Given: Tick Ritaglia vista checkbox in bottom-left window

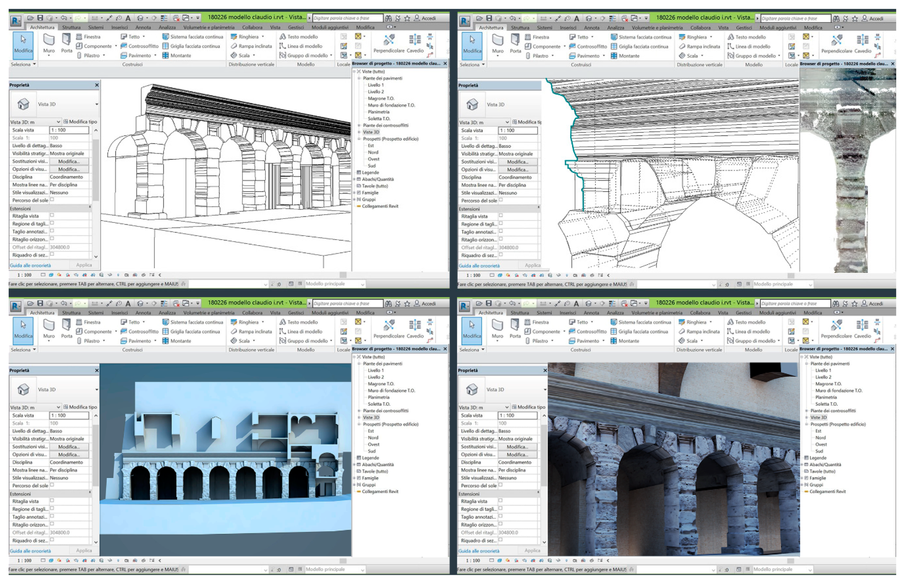Looking at the screenshot, I should pyautogui.click(x=52, y=500).
